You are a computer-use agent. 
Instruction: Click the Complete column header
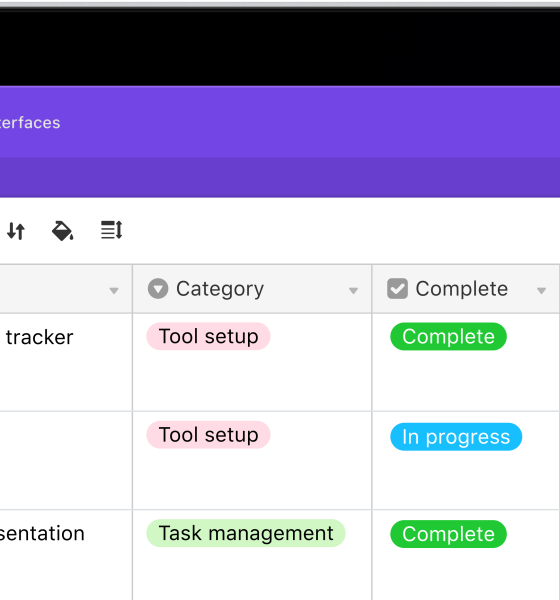coord(466,289)
